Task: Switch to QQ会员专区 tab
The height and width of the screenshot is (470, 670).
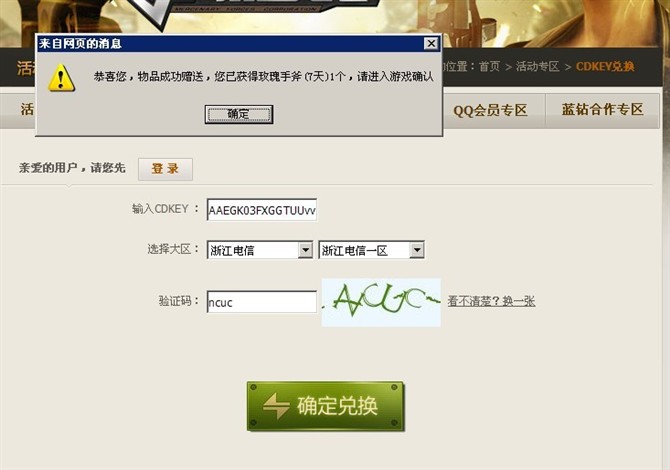Action: point(490,110)
